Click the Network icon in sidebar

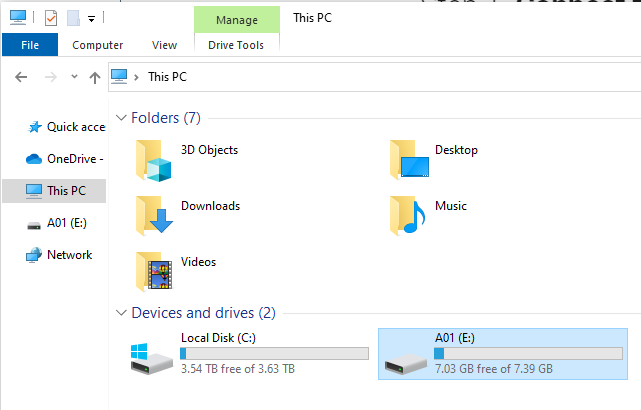[x=34, y=255]
